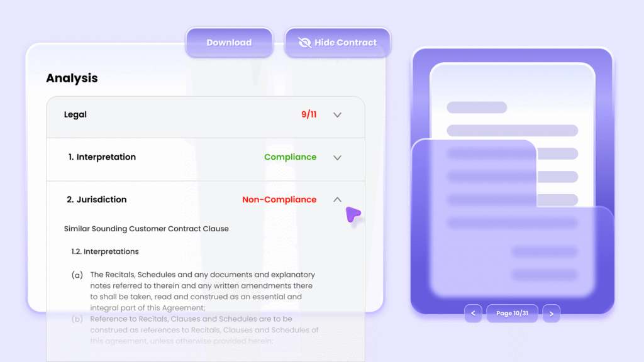Click the Analysis panel heading
The height and width of the screenshot is (362, 644).
pos(72,78)
